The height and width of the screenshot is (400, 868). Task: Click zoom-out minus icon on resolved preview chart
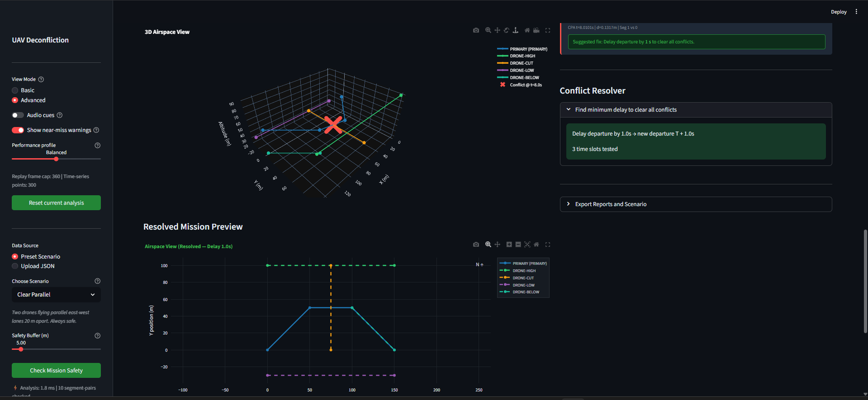click(518, 245)
